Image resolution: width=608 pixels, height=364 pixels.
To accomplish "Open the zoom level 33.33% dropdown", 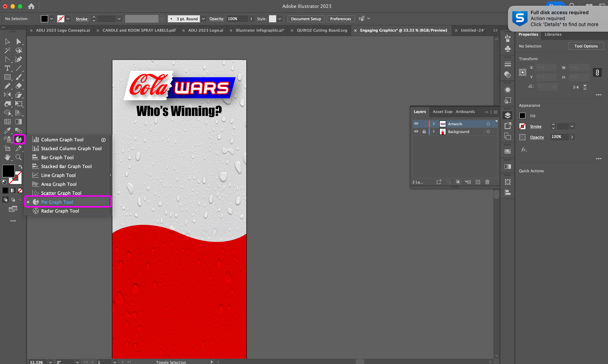I will pos(50,362).
